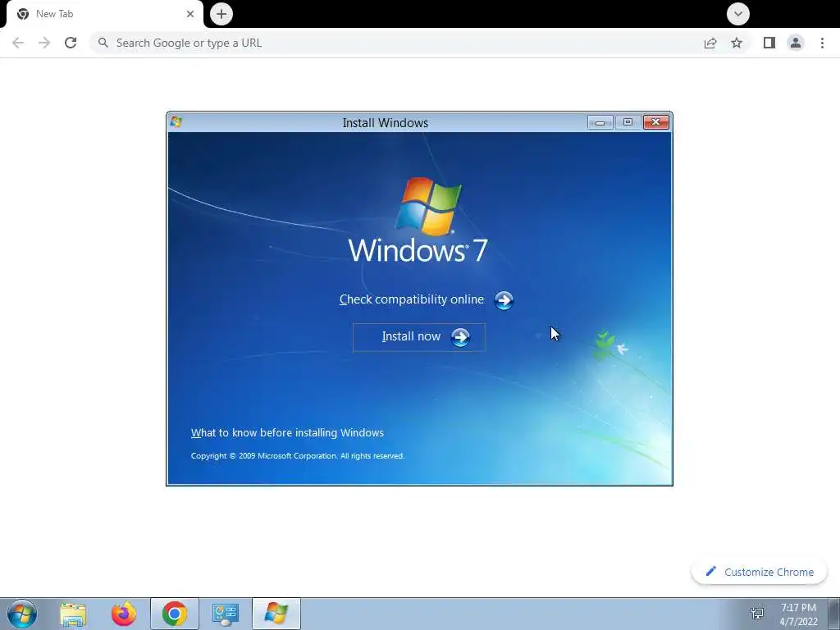Go forward using the forward arrow

44,43
